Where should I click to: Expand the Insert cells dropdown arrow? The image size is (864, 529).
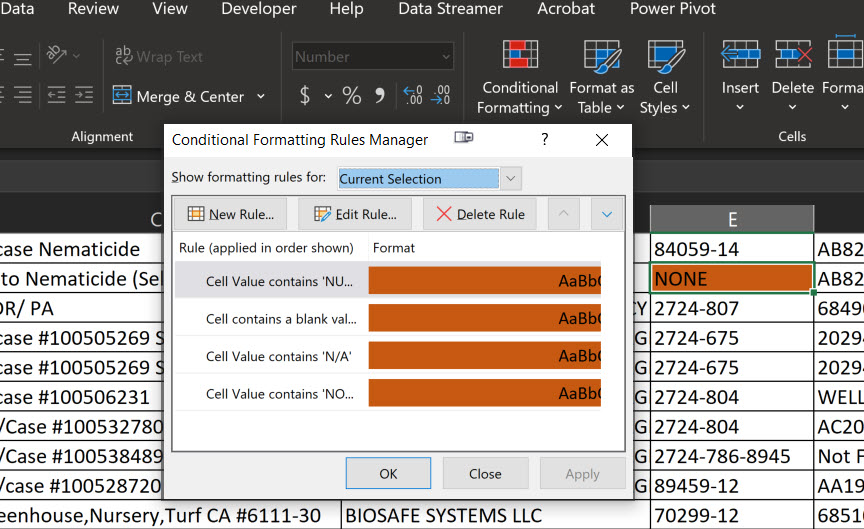click(740, 107)
